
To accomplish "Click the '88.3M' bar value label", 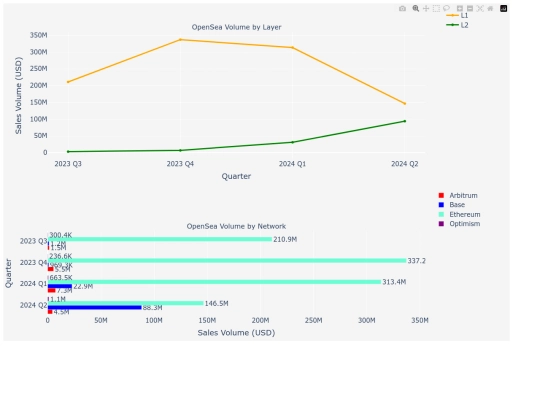I will tap(153, 308).
